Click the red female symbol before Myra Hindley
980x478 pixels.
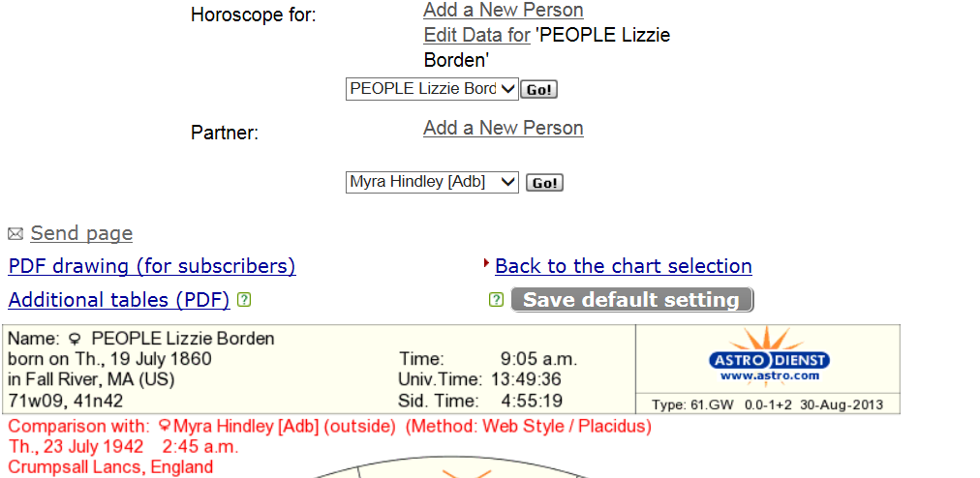(x=165, y=427)
